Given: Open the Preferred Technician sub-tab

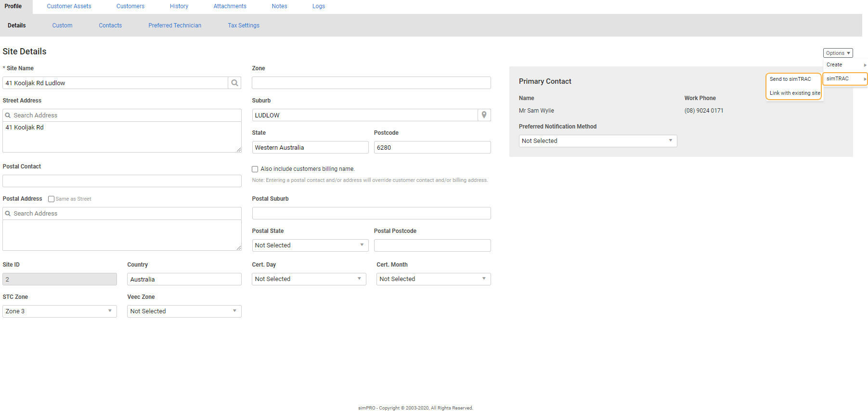Looking at the screenshot, I should [175, 26].
